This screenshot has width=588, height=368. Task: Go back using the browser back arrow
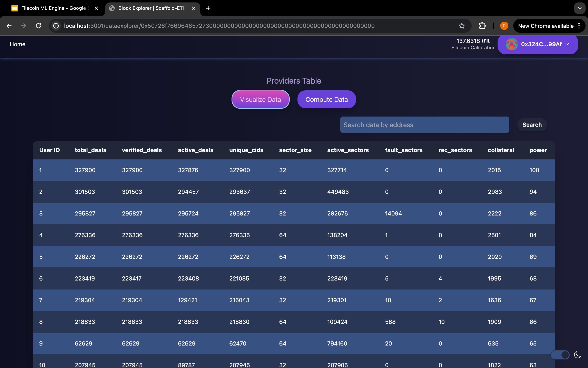[9, 26]
